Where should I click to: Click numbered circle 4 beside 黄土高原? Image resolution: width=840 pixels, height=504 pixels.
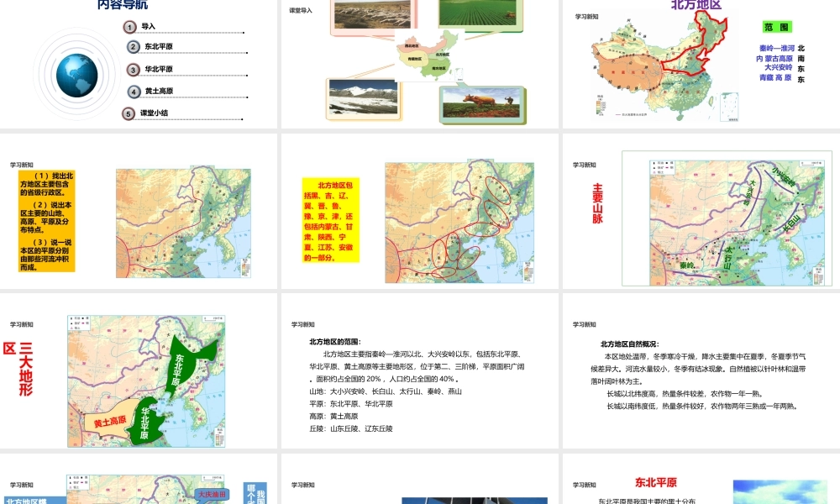pyautogui.click(x=134, y=92)
